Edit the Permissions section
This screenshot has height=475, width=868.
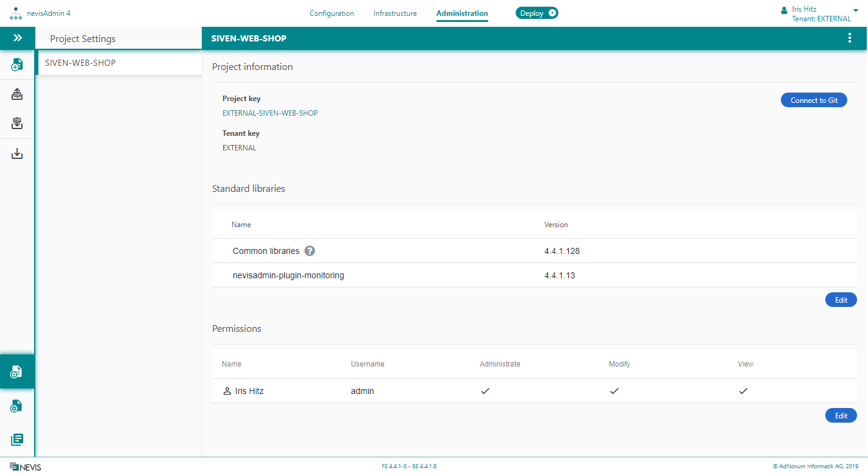(x=841, y=415)
